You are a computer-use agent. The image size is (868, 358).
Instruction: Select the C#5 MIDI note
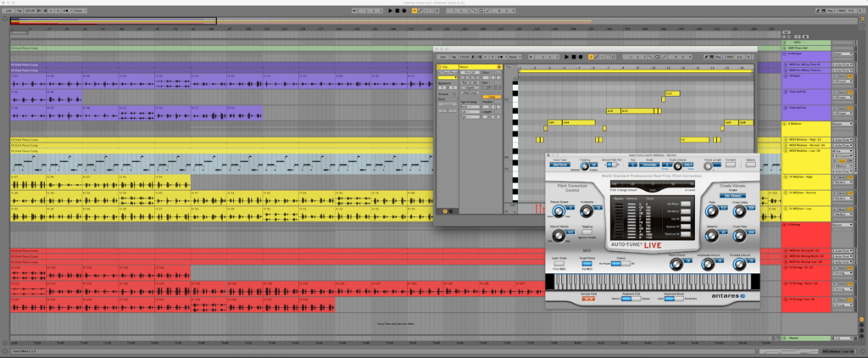click(x=672, y=93)
